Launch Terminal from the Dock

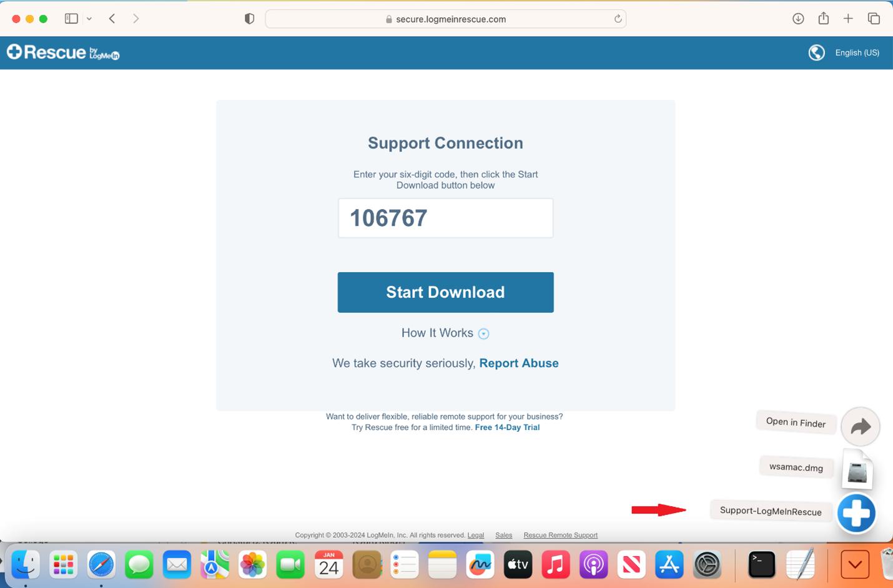coord(761,565)
